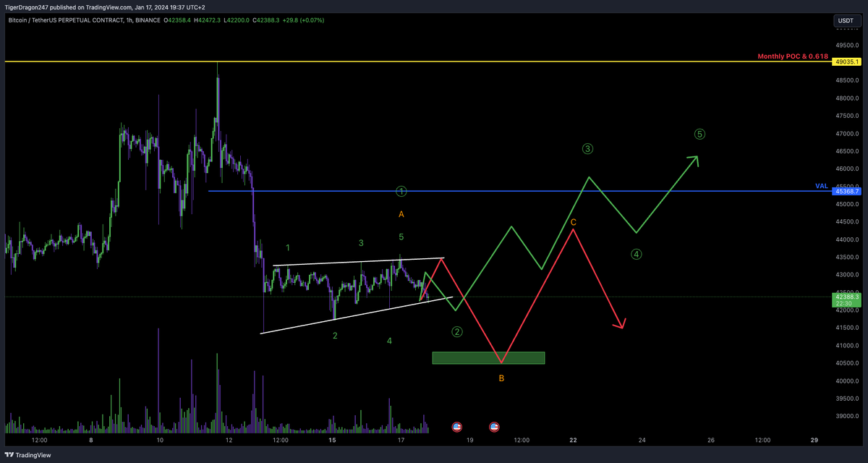Click the 40000.0 price axis label
Screen dimensions: 868x463
click(x=846, y=381)
